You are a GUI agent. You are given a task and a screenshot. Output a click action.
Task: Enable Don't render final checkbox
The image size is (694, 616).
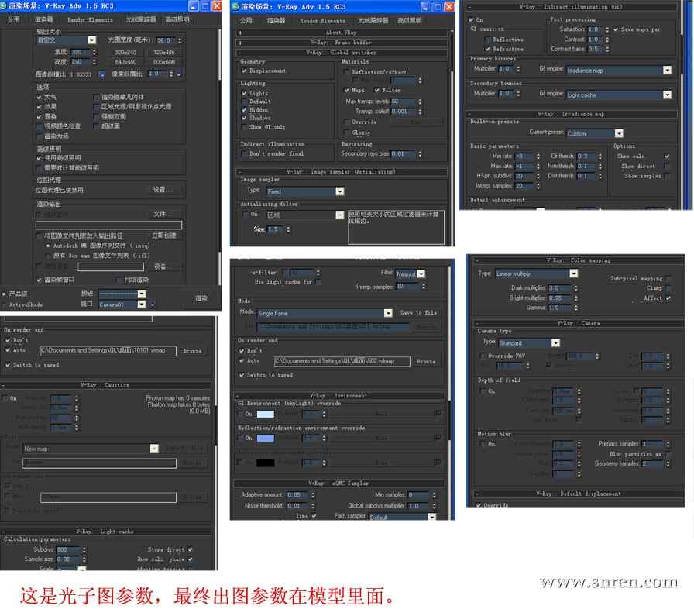pyautogui.click(x=244, y=153)
